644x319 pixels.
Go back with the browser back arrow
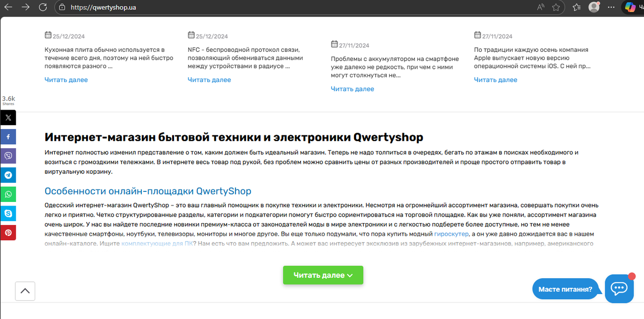(8, 7)
